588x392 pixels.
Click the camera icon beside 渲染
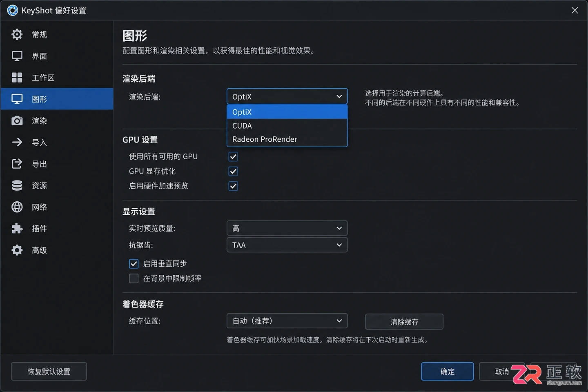coord(17,121)
